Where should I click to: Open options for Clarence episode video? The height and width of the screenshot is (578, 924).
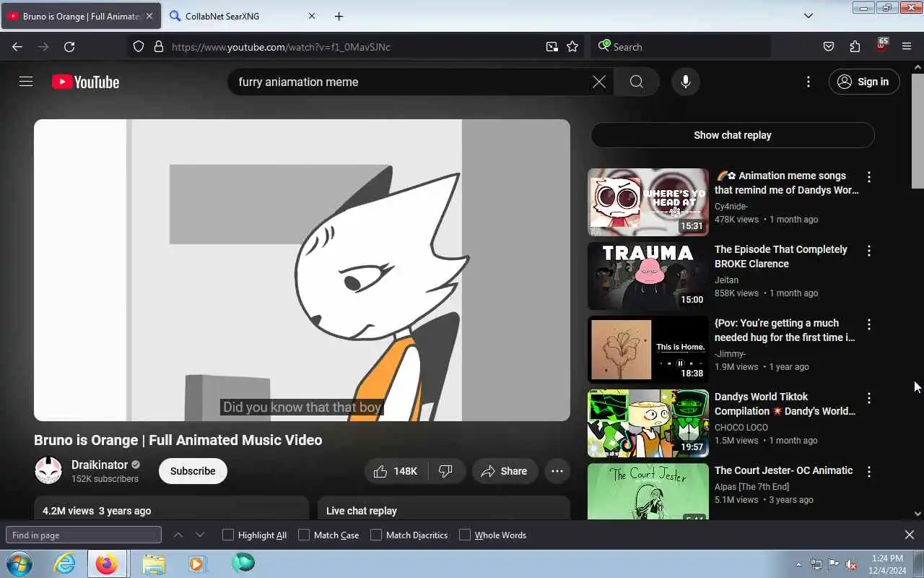(x=869, y=251)
